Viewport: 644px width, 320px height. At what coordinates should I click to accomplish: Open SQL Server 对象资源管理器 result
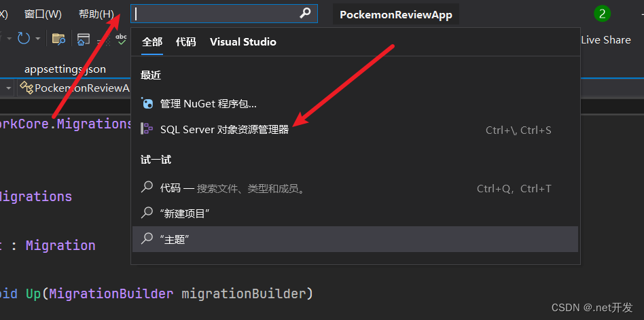tap(355, 129)
